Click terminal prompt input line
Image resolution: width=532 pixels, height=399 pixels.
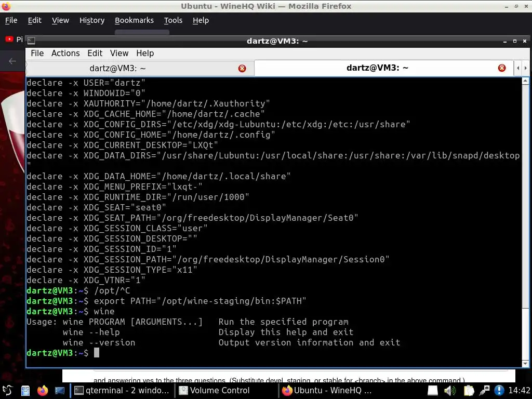pyautogui.click(x=273, y=353)
